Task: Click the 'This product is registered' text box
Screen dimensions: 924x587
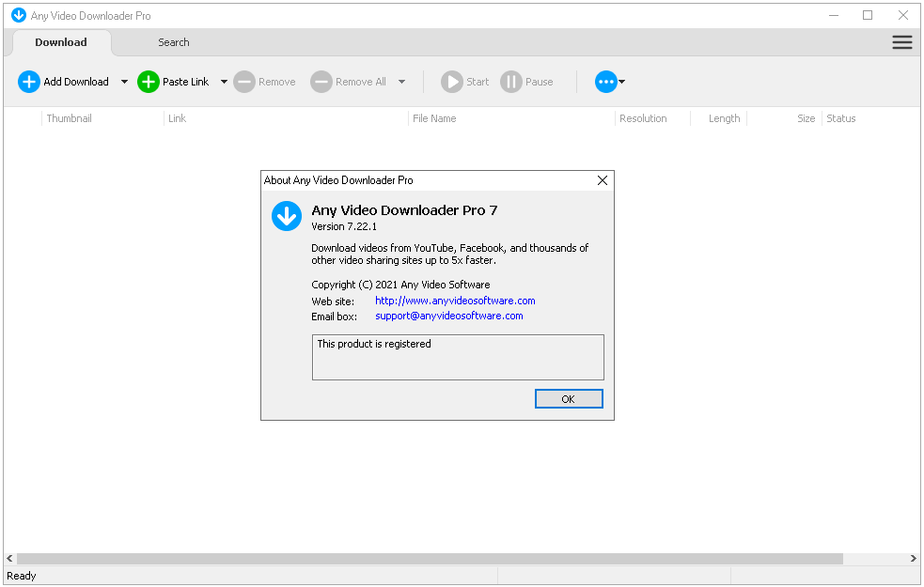Action: pyautogui.click(x=458, y=358)
